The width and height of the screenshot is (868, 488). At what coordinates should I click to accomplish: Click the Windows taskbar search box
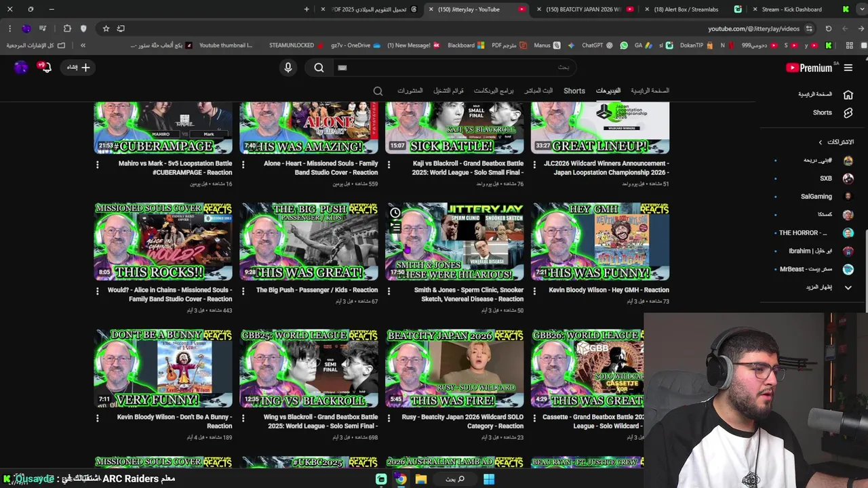[x=454, y=479]
